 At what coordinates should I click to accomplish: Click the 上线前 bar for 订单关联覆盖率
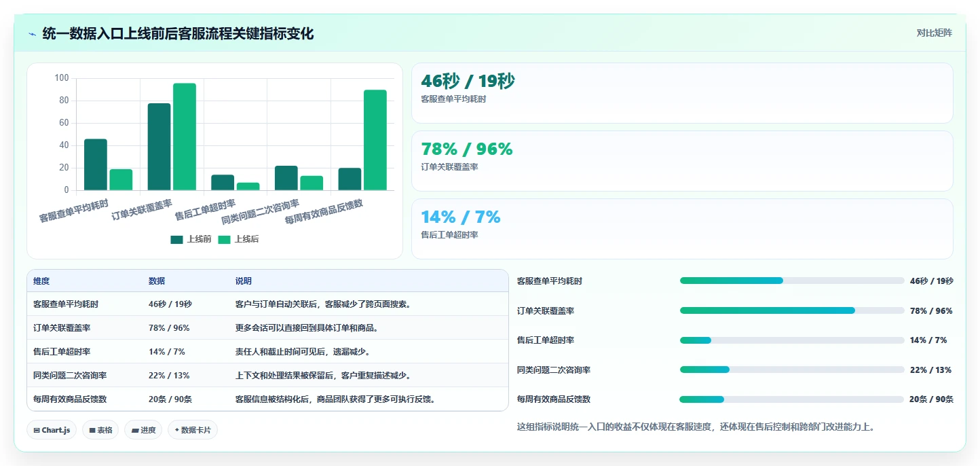click(x=159, y=147)
